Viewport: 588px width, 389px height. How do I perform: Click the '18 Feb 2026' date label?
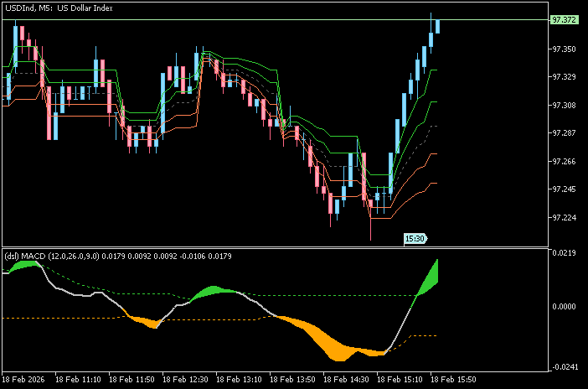23,379
